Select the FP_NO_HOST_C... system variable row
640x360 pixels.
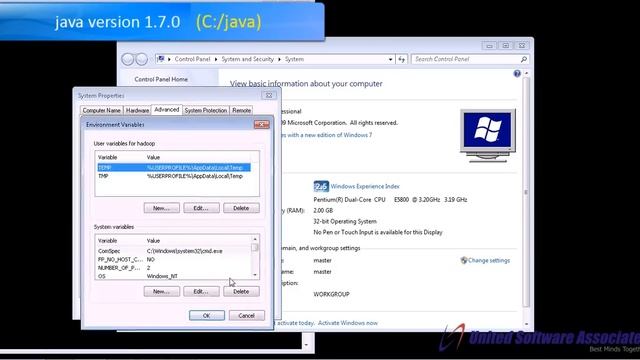174,259
